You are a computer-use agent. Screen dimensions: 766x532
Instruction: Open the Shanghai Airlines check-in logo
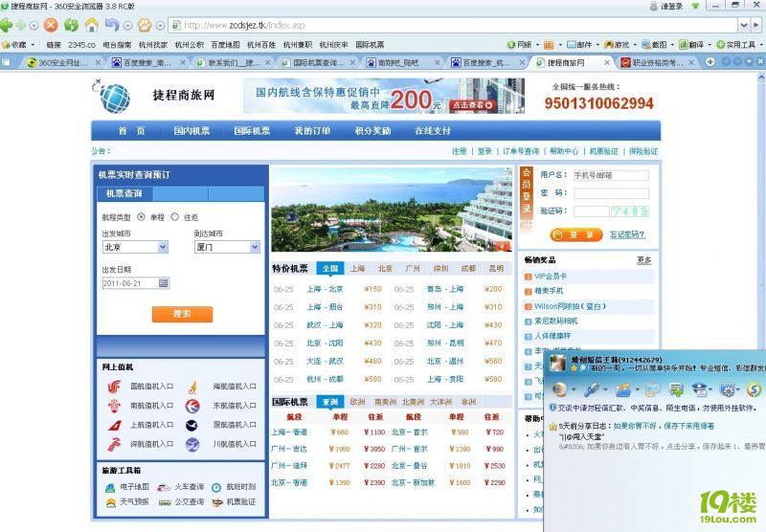114,425
